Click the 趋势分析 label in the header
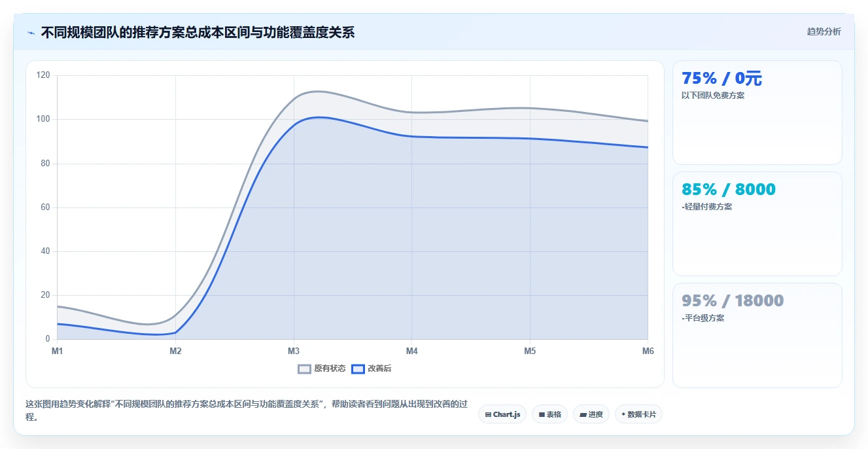Screen dimensions: 868x449 click(x=824, y=31)
